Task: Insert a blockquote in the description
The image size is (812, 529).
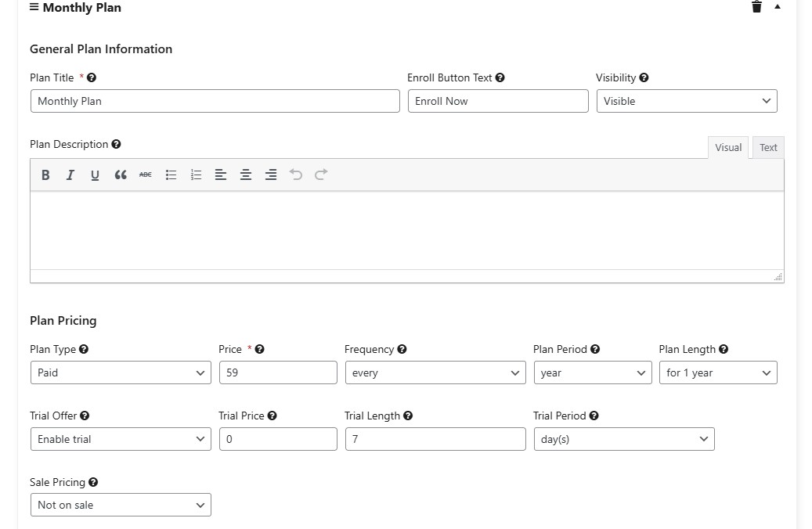Action: coord(121,175)
